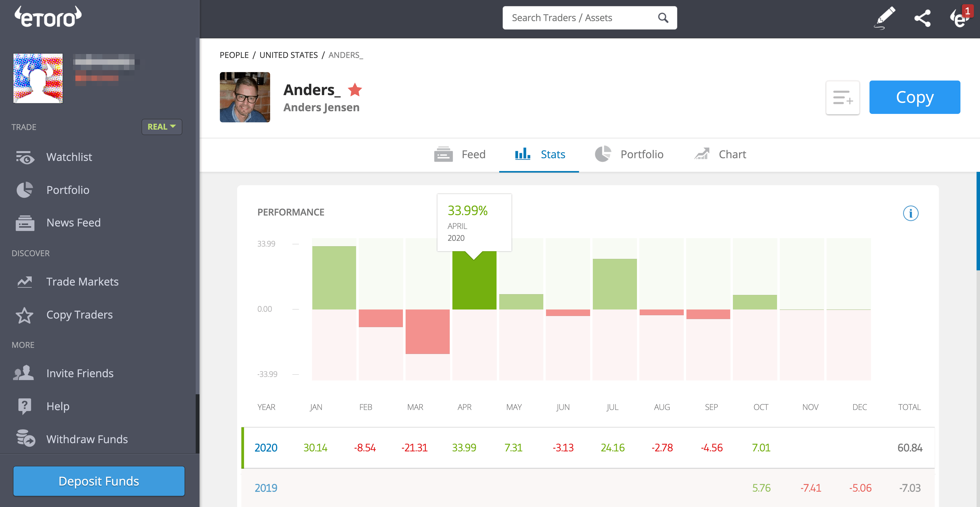Viewport: 980px width, 507px height.
Task: Open the REAL account mode dropdown
Action: point(162,127)
